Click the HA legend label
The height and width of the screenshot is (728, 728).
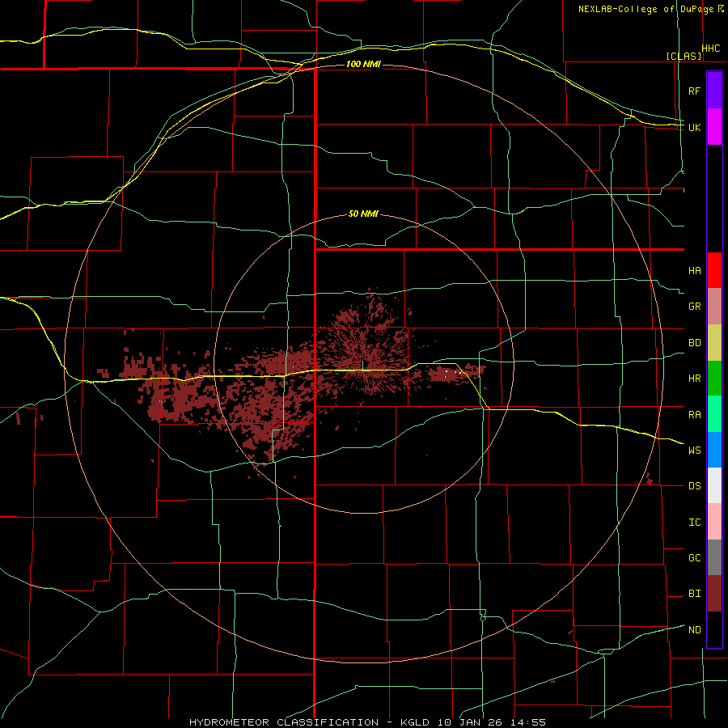[694, 270]
